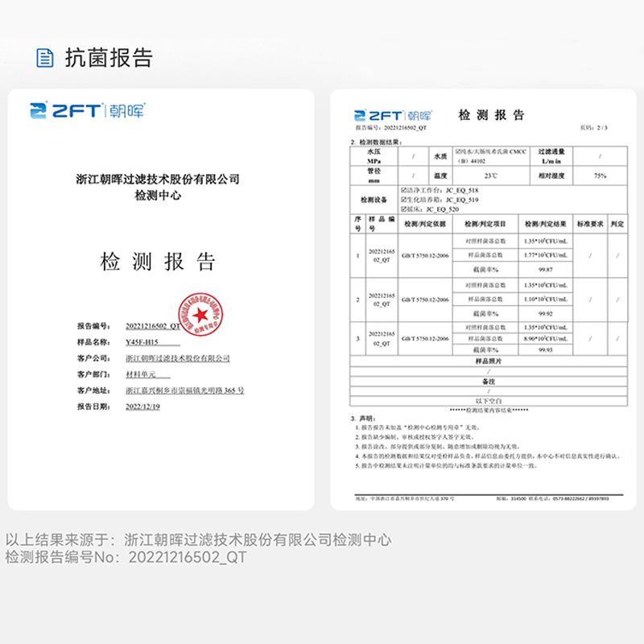
Task: Open the report cover page thumbnail
Action: click(161, 299)
